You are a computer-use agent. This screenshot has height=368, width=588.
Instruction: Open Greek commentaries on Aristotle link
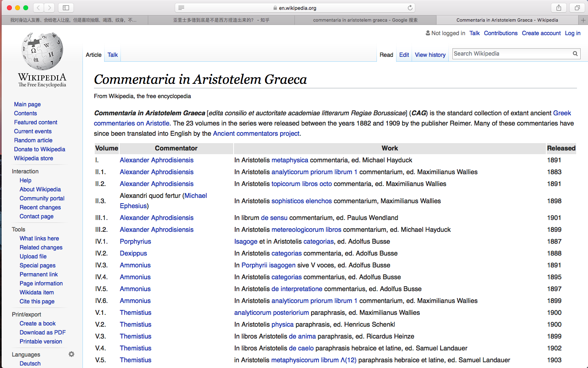pos(131,123)
